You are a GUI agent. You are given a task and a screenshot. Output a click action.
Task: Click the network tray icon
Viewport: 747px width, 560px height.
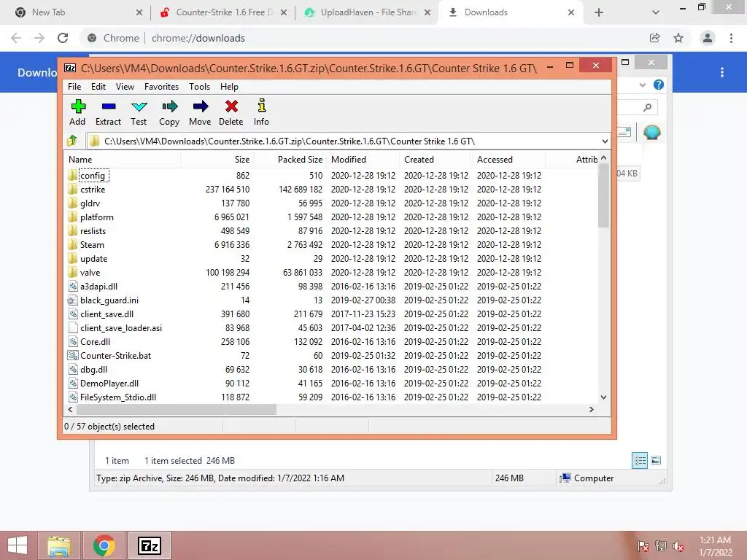[661, 546]
